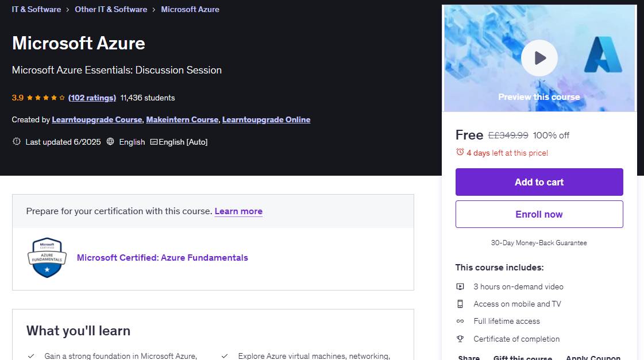Open the 102 ratings link
Image resolution: width=644 pixels, height=360 pixels.
(92, 98)
